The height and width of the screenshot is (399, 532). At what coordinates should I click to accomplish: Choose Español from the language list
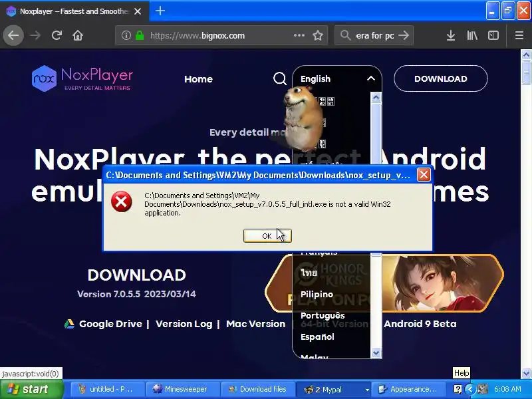[x=317, y=337]
